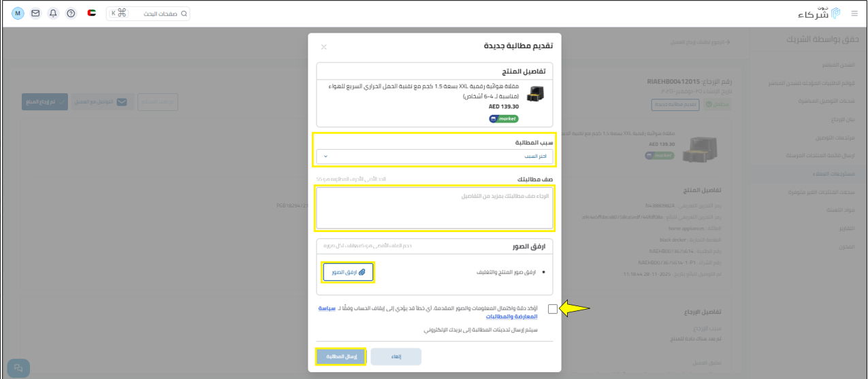Click the 'صف مطالبتك' description text area
The width and height of the screenshot is (868, 379).
pyautogui.click(x=434, y=208)
